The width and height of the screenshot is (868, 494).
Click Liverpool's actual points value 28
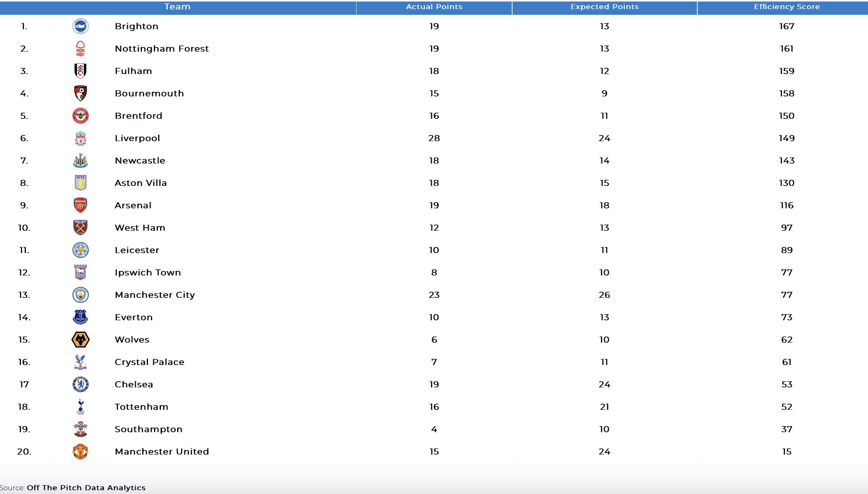click(434, 138)
